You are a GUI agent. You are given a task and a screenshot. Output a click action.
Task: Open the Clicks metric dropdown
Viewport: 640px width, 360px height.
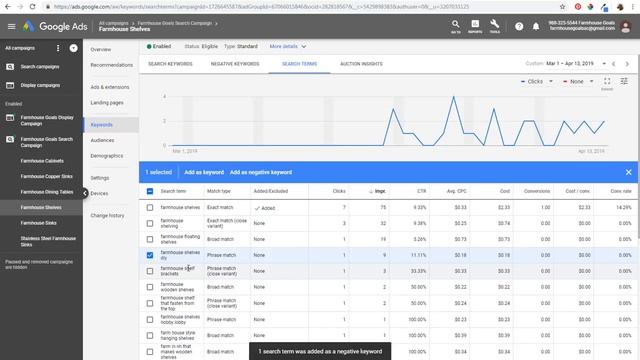pos(536,82)
